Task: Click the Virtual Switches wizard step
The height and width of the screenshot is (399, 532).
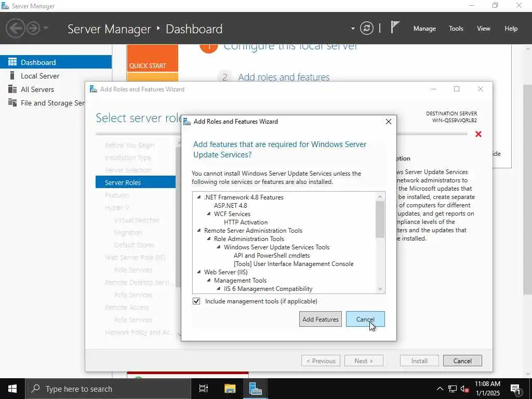Action: pyautogui.click(x=137, y=220)
